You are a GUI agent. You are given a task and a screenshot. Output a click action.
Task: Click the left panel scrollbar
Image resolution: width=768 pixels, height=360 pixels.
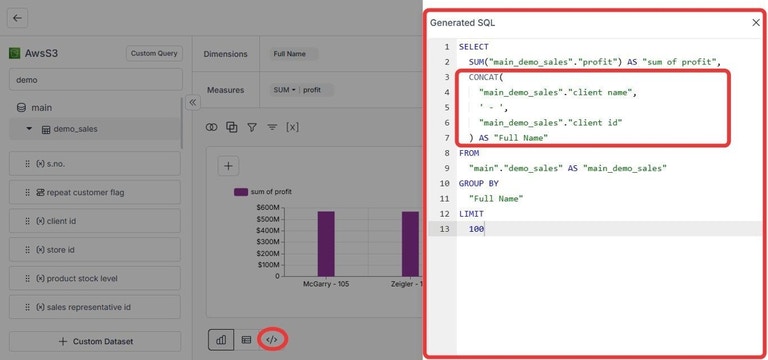[x=182, y=122]
